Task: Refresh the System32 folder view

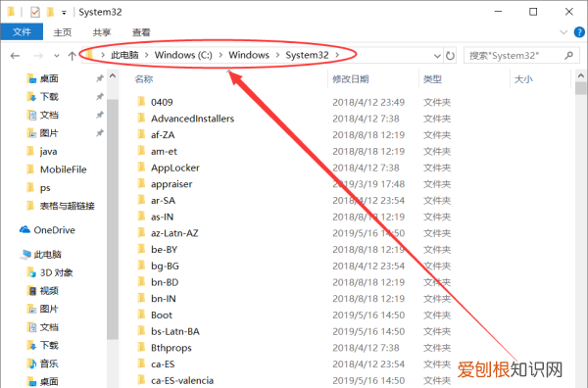Action: (x=450, y=56)
